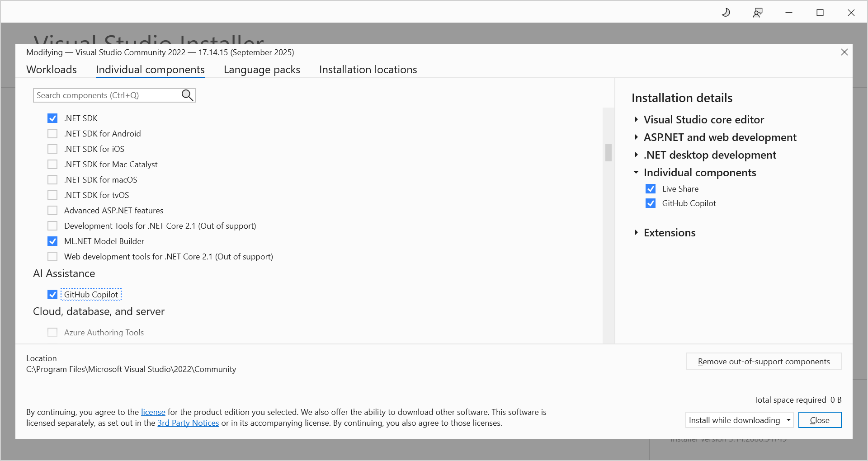Enable .NET SDK for Android
Image resolution: width=868 pixels, height=461 pixels.
(52, 133)
